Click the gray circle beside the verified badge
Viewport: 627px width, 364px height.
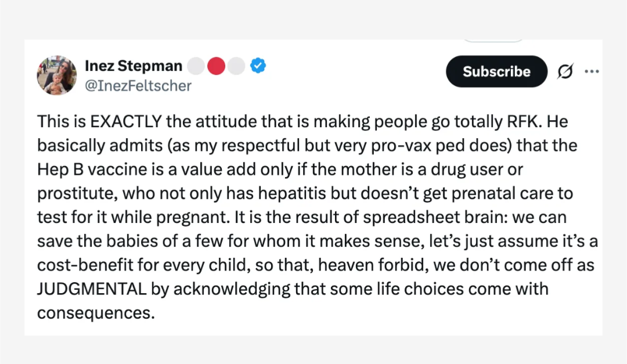[236, 66]
